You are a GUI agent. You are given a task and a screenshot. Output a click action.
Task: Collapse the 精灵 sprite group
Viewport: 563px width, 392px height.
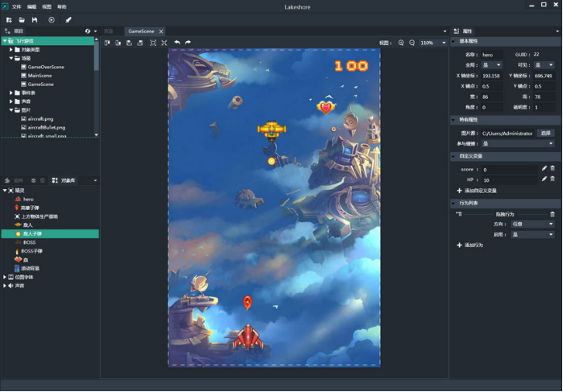5,191
